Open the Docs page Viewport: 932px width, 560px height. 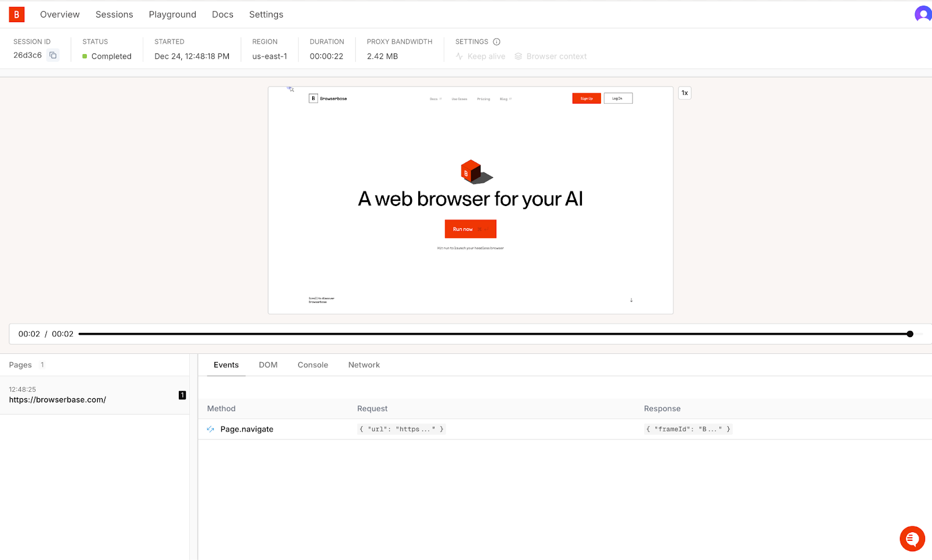coord(223,15)
